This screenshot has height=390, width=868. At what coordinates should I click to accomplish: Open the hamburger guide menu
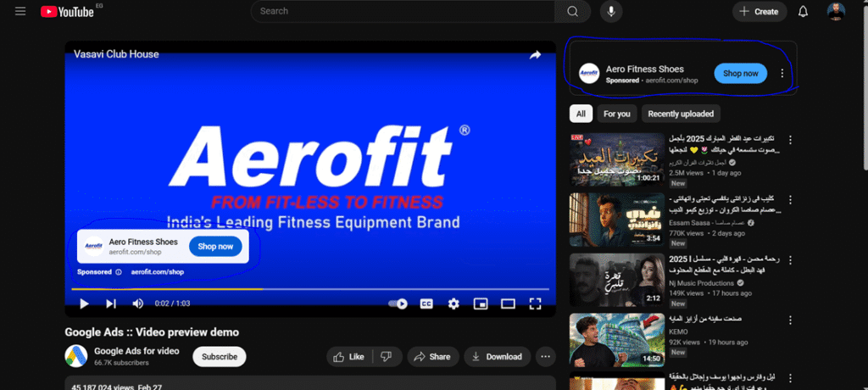(x=20, y=11)
